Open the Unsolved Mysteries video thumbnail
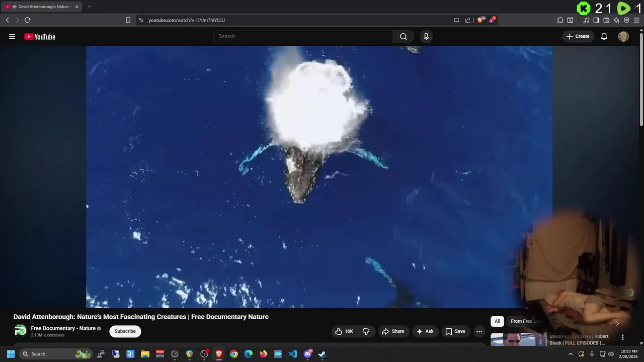644x362 pixels. click(519, 340)
